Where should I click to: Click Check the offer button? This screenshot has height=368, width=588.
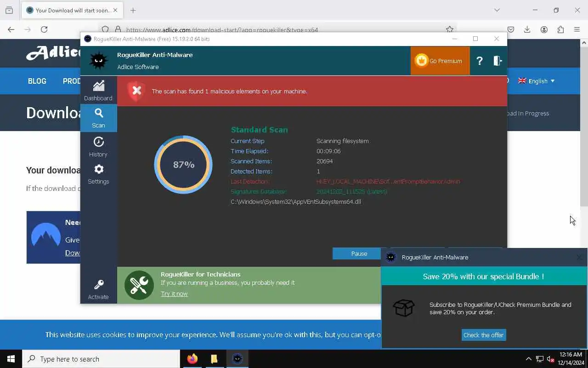pos(483,335)
